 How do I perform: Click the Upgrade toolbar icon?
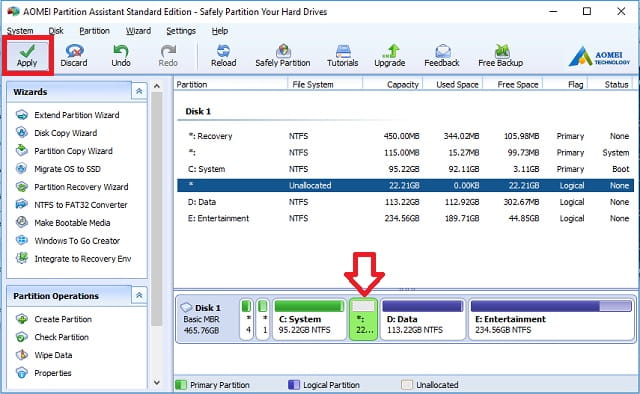[390, 56]
